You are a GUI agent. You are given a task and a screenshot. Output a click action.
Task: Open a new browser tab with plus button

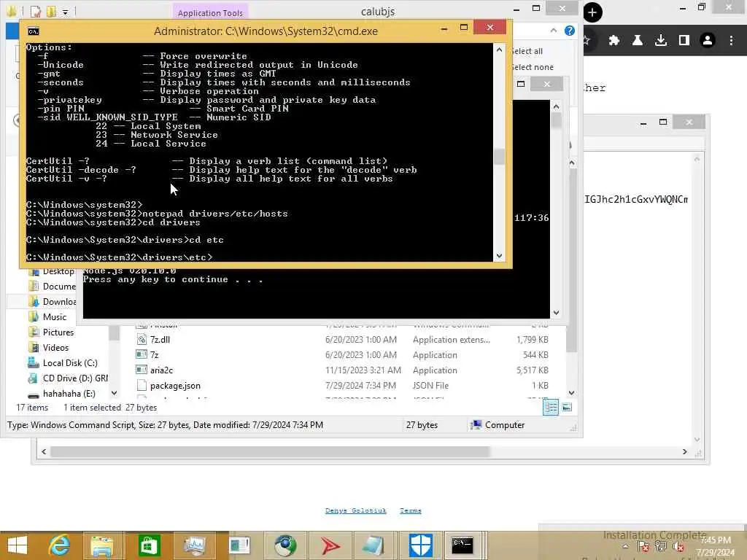pyautogui.click(x=592, y=12)
